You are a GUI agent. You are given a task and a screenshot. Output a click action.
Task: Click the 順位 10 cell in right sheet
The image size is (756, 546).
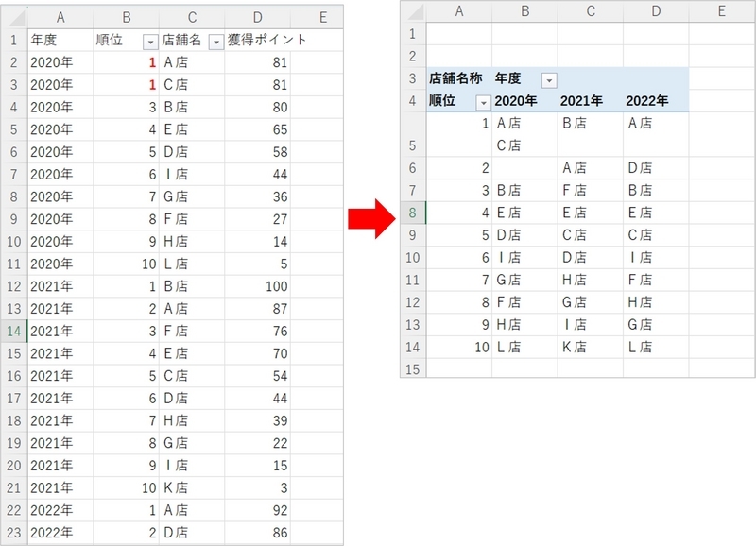[459, 347]
